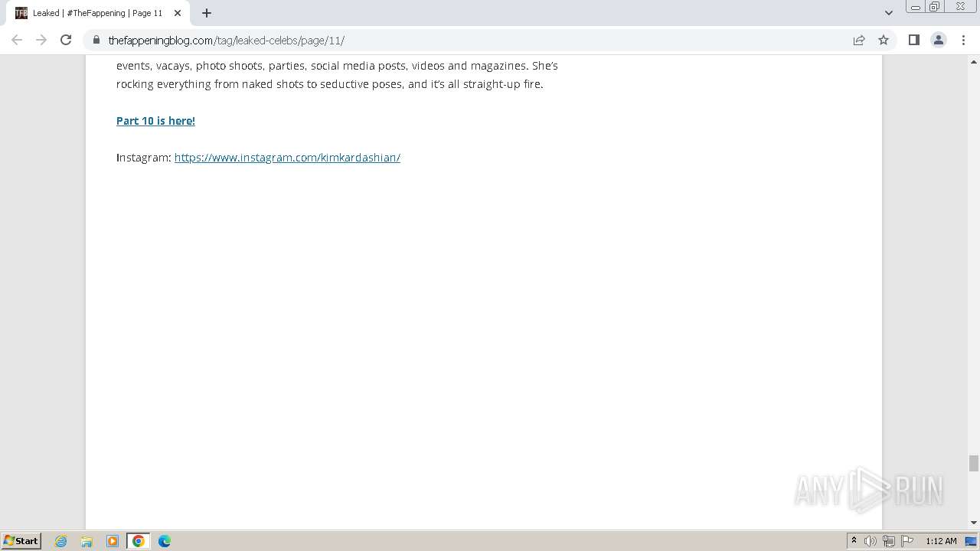Image resolution: width=980 pixels, height=551 pixels.
Task: Close the Leaked Page 11 tab
Action: pos(178,13)
